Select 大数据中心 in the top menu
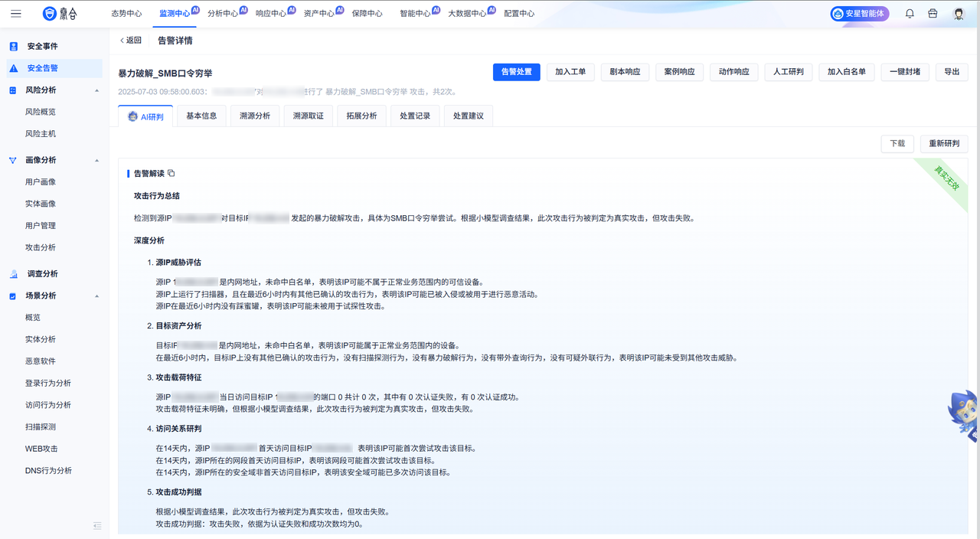 click(469, 12)
